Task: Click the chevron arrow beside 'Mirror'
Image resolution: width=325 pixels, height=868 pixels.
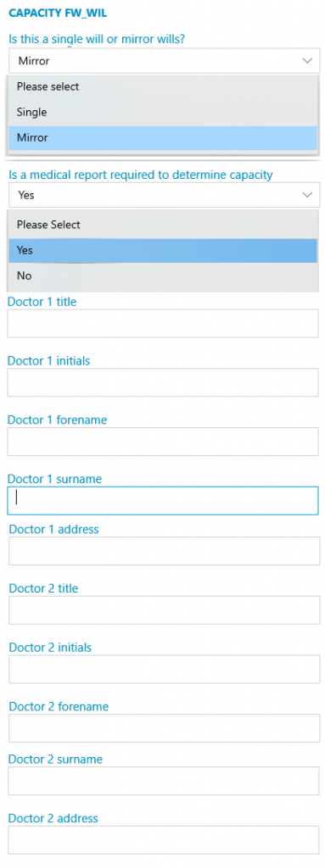Action: click(307, 61)
